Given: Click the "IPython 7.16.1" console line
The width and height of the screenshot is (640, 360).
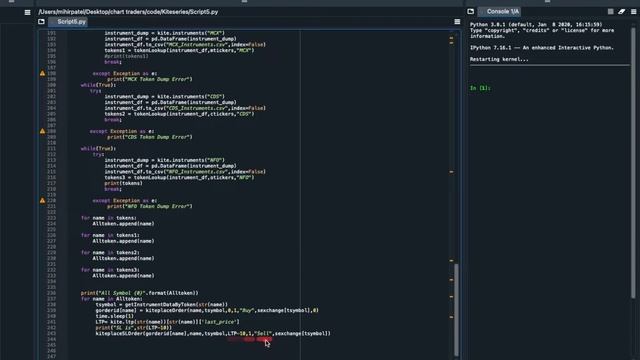Looking at the screenshot, I should [542, 48].
